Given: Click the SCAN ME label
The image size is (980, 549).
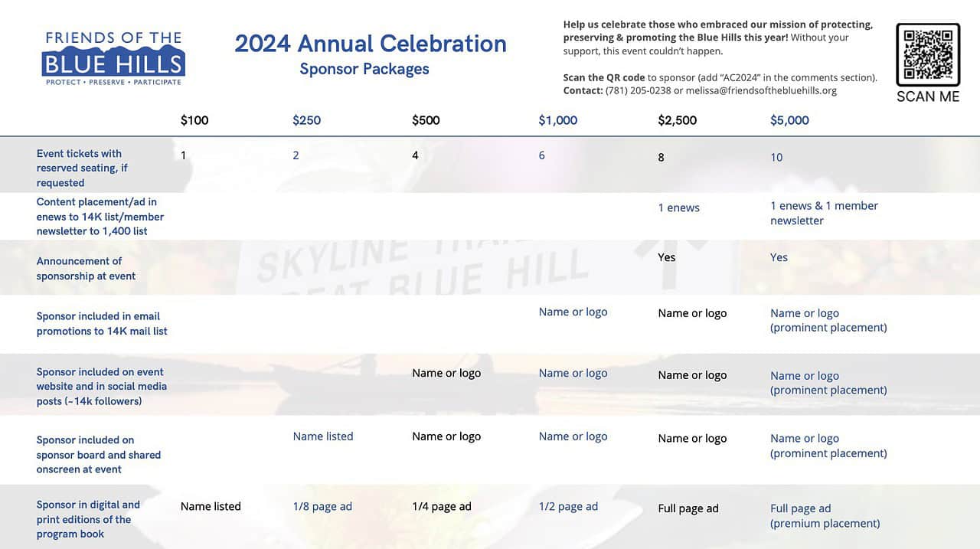Looking at the screenshot, I should click(x=928, y=96).
